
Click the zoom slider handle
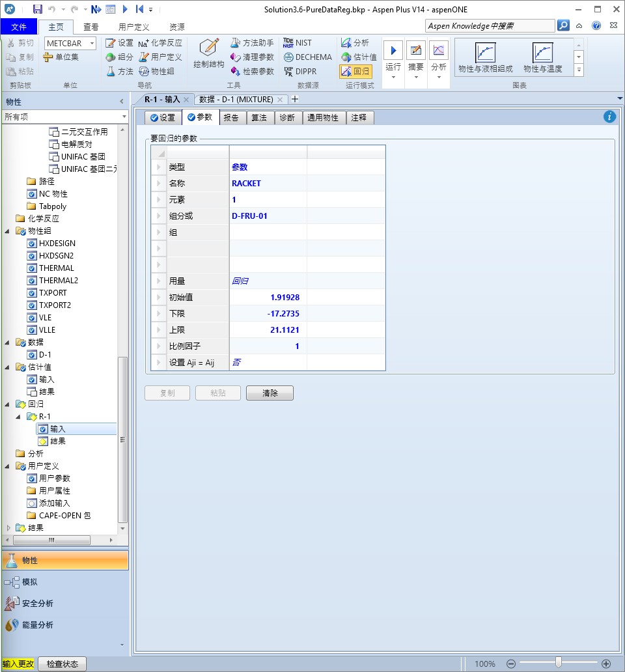pyautogui.click(x=558, y=664)
